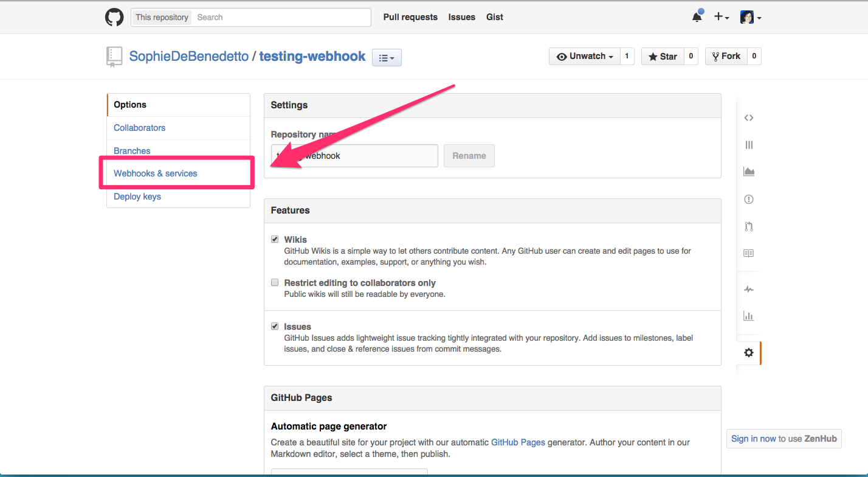The height and width of the screenshot is (477, 868).
Task: Open the Graphs bar chart icon
Action: pos(748,316)
